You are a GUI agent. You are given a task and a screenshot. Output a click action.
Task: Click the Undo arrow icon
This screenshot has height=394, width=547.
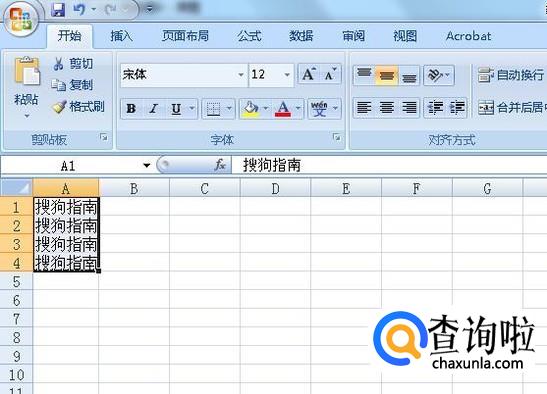point(79,9)
